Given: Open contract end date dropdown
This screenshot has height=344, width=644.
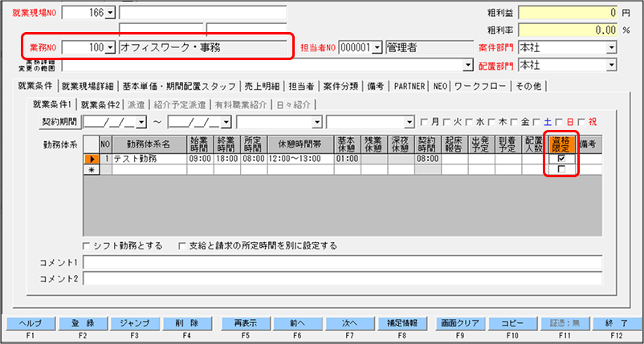Looking at the screenshot, I should click(x=226, y=122).
